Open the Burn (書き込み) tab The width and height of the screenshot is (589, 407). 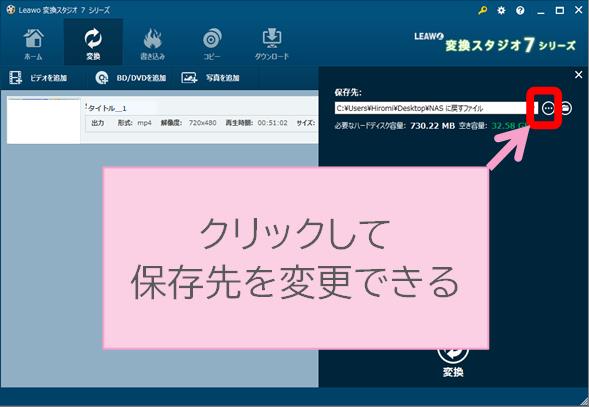(153, 44)
